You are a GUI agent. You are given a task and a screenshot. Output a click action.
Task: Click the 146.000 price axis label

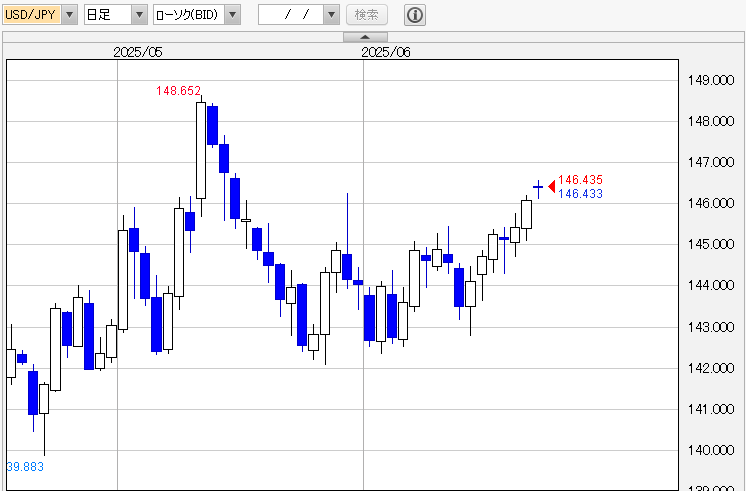(x=711, y=203)
